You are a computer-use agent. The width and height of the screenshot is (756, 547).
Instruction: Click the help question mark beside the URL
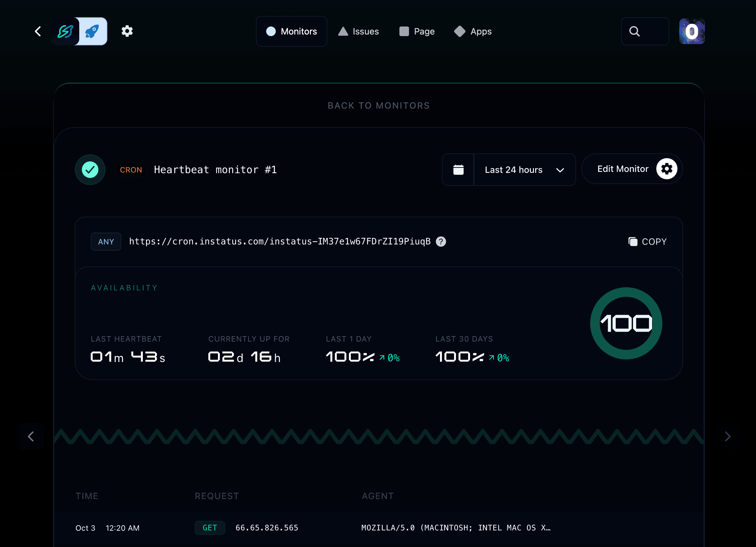point(441,241)
